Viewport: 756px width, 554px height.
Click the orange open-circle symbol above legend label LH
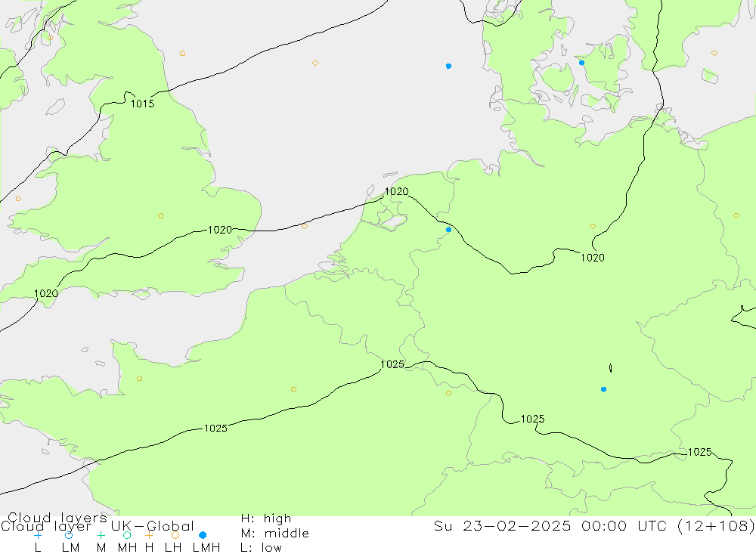(x=175, y=535)
